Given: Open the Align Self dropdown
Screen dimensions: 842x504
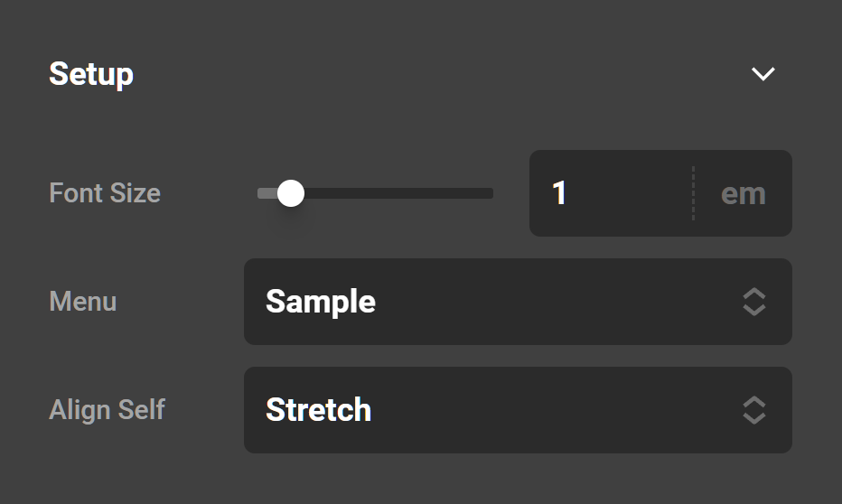Looking at the screenshot, I should [x=518, y=410].
